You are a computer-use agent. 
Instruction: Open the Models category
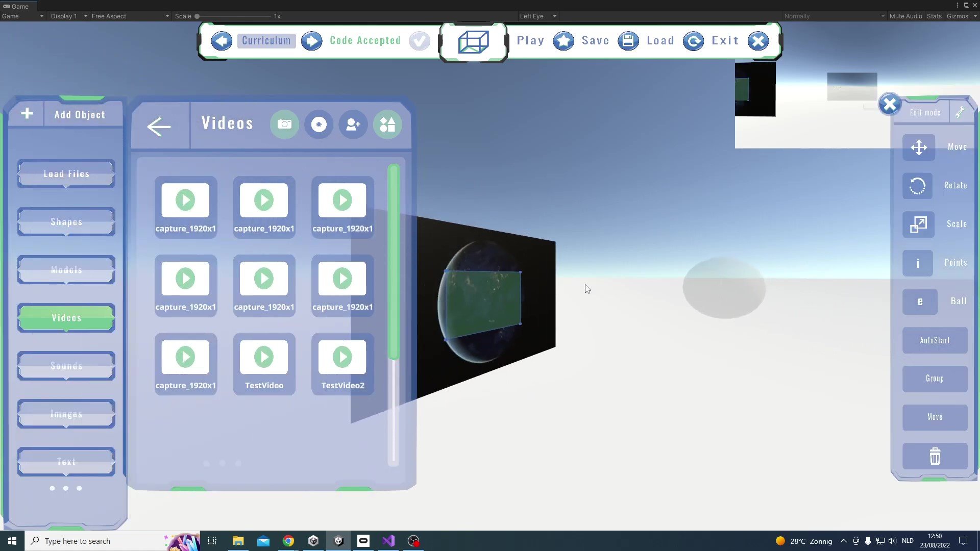tap(66, 270)
